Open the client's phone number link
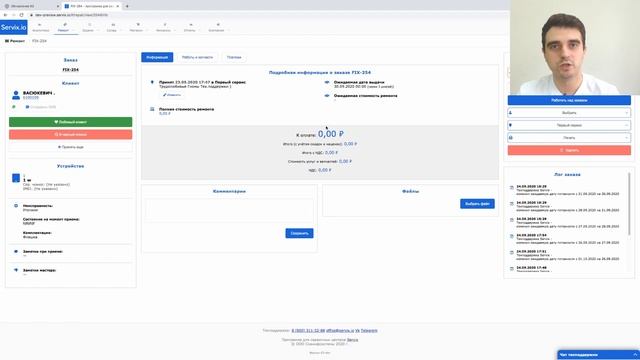Viewport: 640px width, 360px height. point(31,98)
